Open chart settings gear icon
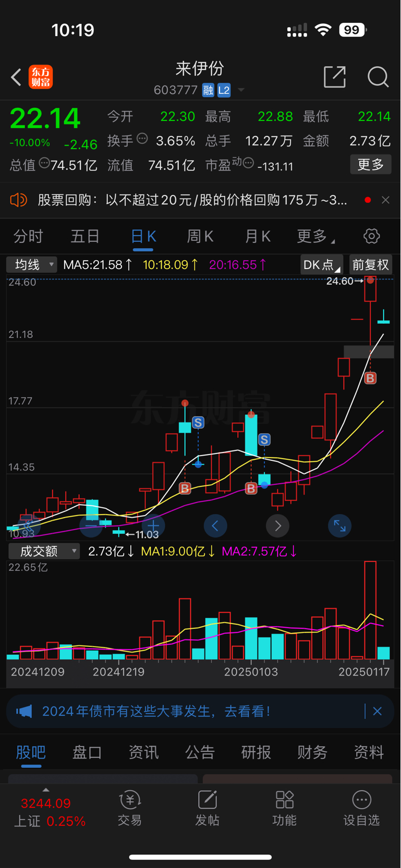The height and width of the screenshot is (868, 401). (372, 236)
